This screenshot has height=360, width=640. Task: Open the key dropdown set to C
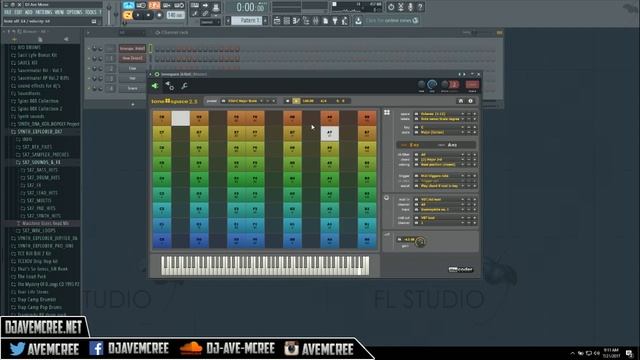point(445,127)
